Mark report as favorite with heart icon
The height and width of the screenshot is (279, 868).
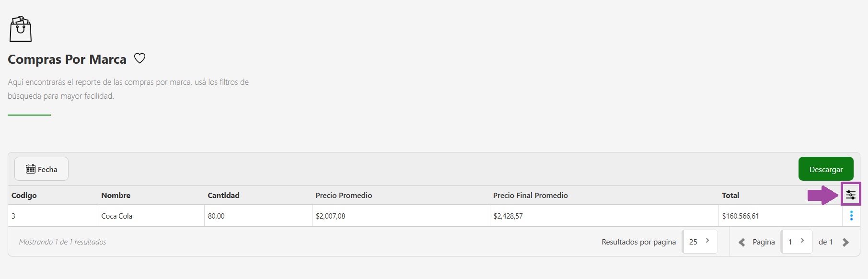(x=139, y=58)
